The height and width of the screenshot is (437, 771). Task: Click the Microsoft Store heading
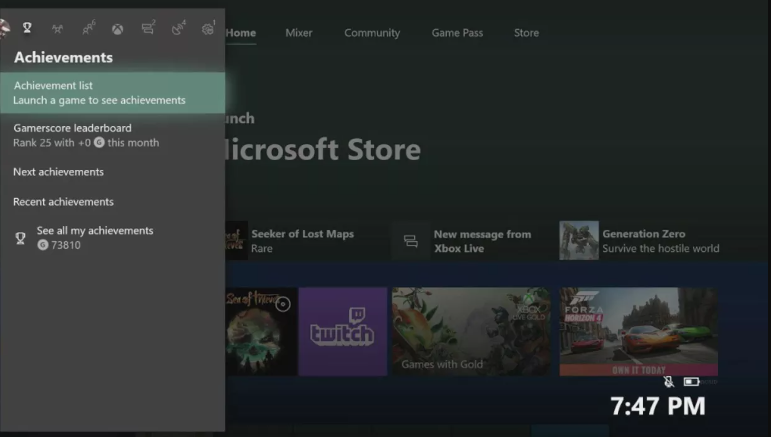click(x=323, y=149)
